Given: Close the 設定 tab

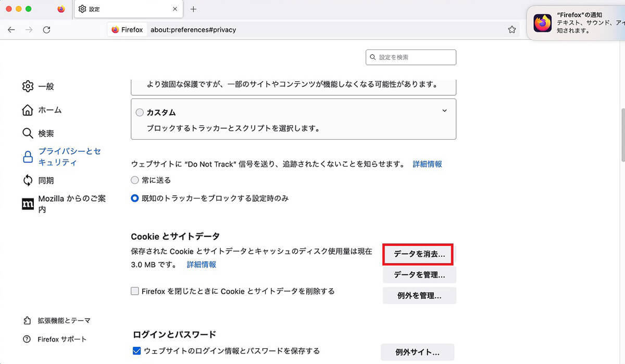Looking at the screenshot, I should pyautogui.click(x=175, y=9).
